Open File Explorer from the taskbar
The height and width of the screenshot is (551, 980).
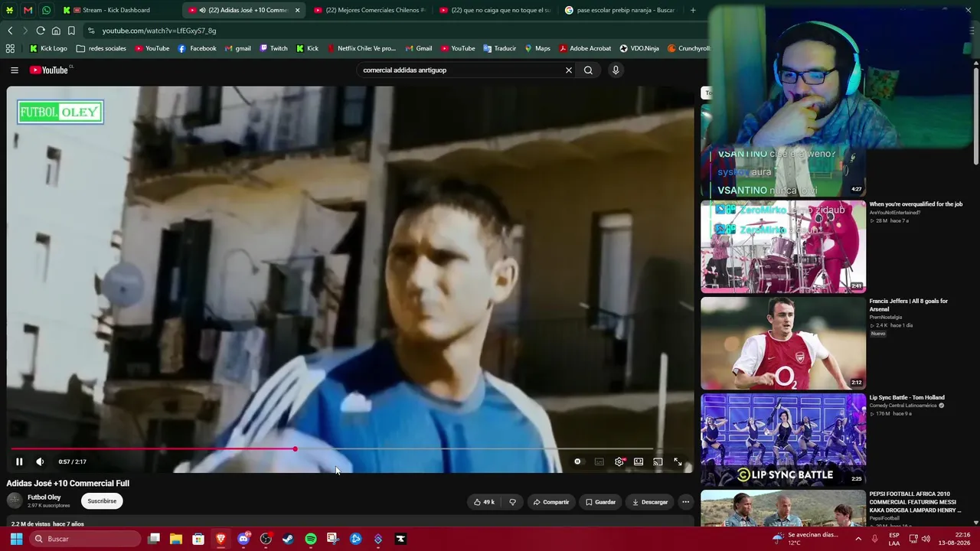(176, 539)
